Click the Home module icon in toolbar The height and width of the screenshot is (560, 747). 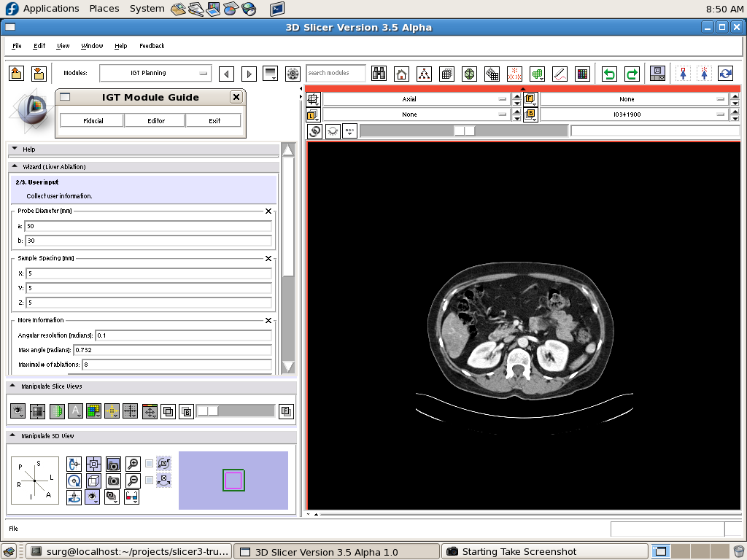401,74
